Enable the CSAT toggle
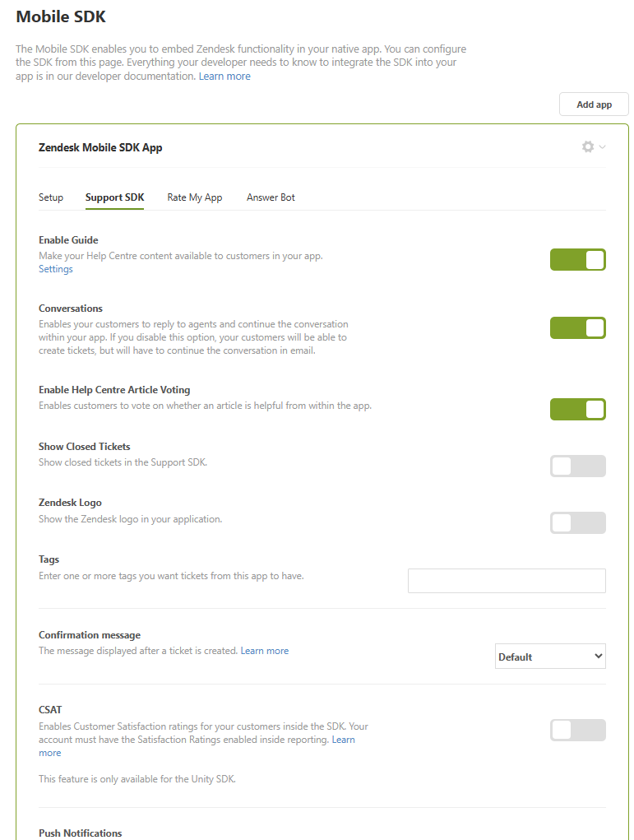This screenshot has height=840, width=634. [577, 731]
